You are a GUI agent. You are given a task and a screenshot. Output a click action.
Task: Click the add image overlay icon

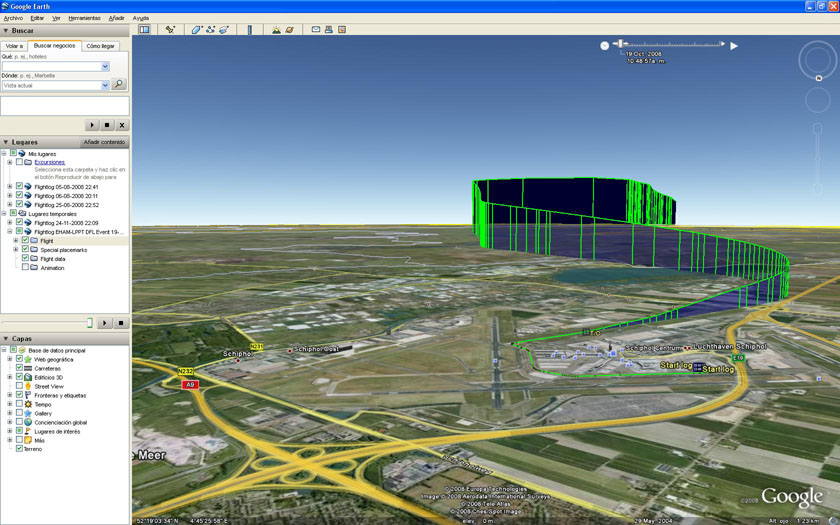(x=224, y=29)
